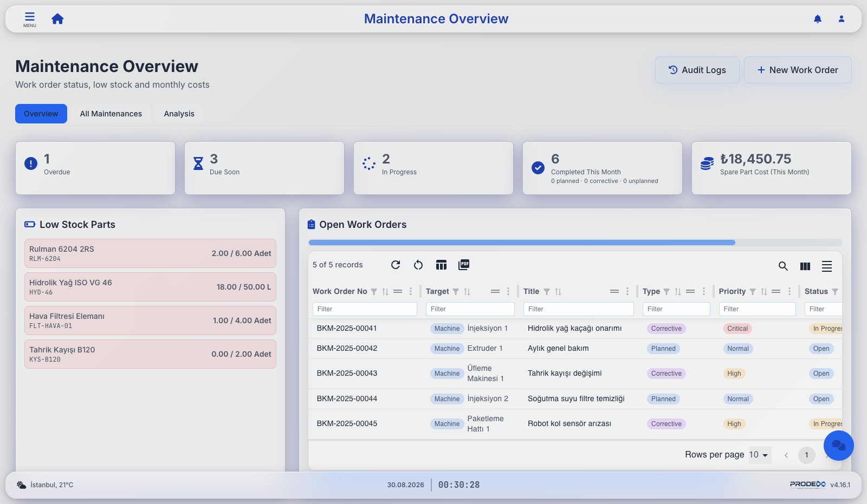Select the Tahrik Kayışı B120 item
Screen dimensions: 867x504
click(x=150, y=354)
